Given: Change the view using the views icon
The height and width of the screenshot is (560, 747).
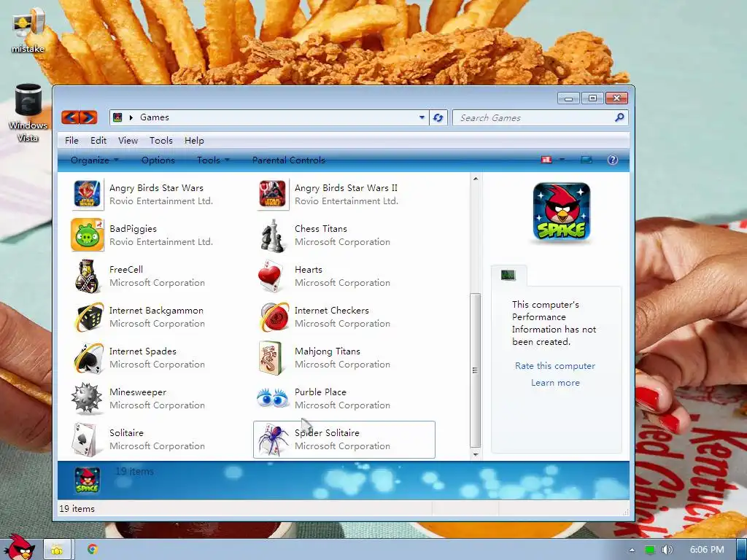Looking at the screenshot, I should [546, 160].
